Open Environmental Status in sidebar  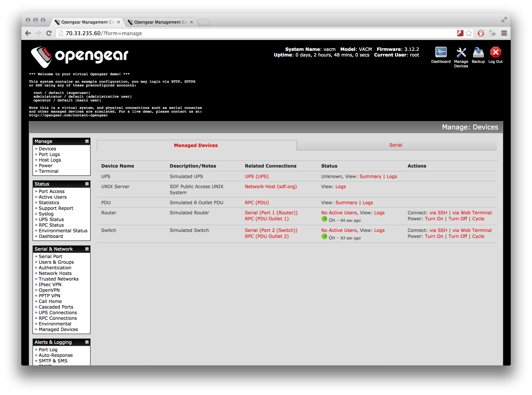63,230
